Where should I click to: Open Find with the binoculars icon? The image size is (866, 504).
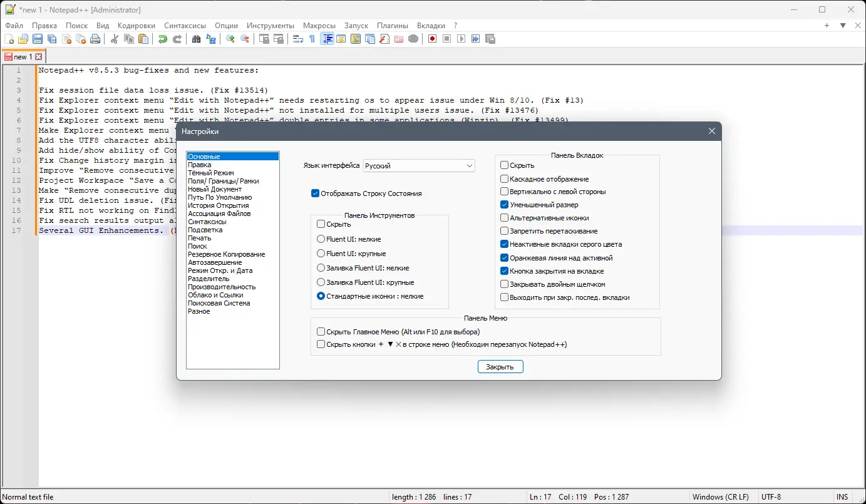(x=197, y=39)
